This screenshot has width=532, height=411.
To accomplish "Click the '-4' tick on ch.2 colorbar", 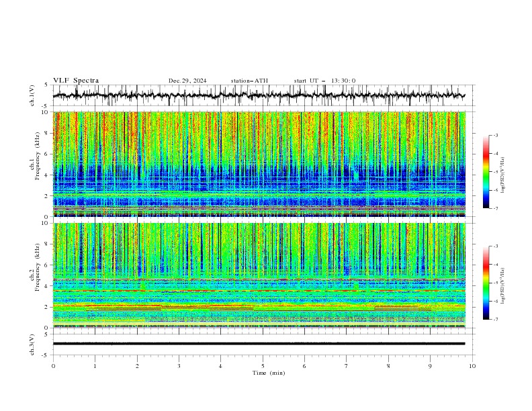I will point(496,265).
